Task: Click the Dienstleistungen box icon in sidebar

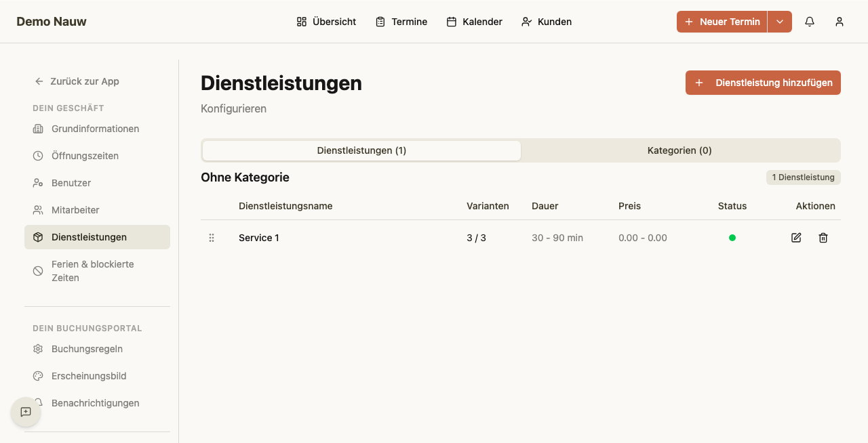Action: tap(38, 237)
